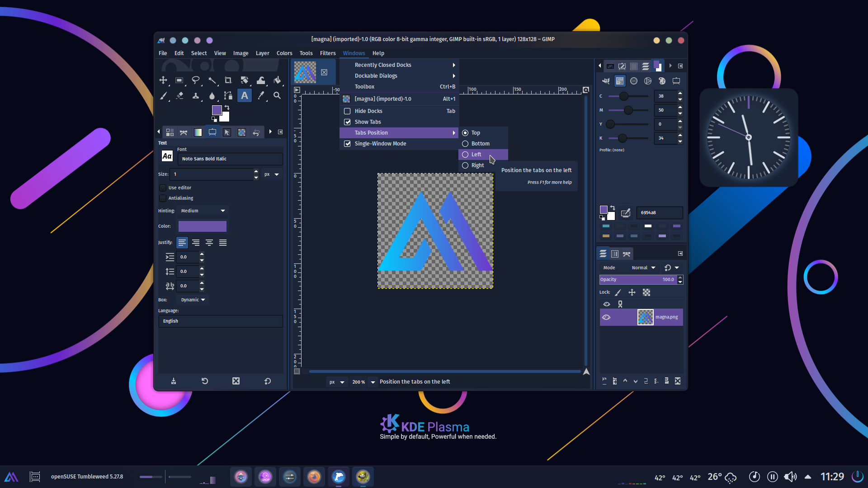Toggle the Hide Docks checkbox
This screenshot has height=488, width=868.
coord(347,111)
